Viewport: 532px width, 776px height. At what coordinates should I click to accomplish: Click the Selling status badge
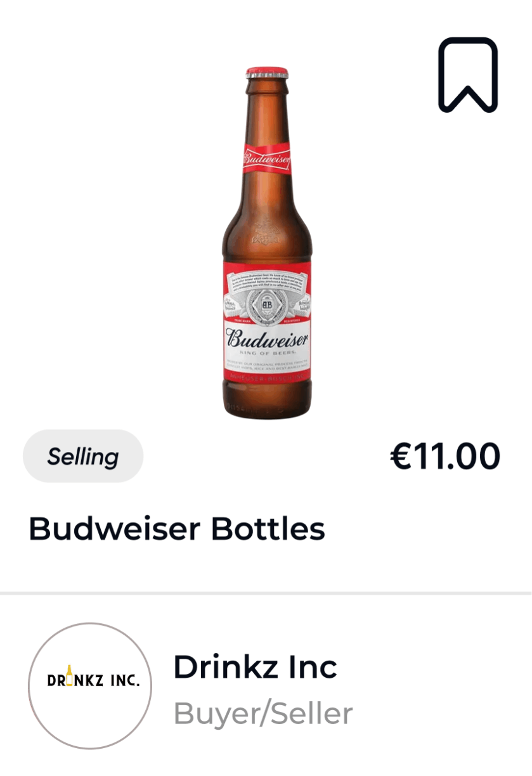pyautogui.click(x=83, y=456)
